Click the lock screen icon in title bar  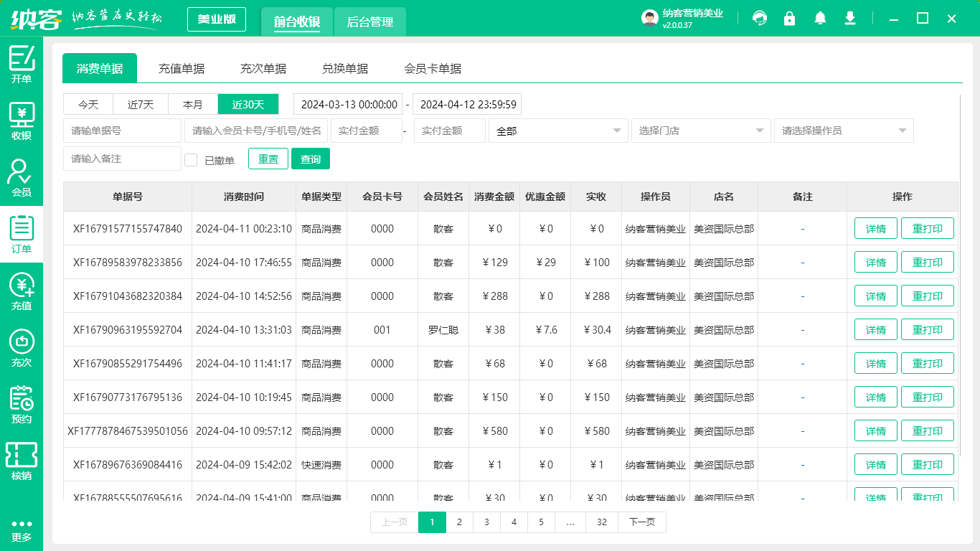pos(789,18)
